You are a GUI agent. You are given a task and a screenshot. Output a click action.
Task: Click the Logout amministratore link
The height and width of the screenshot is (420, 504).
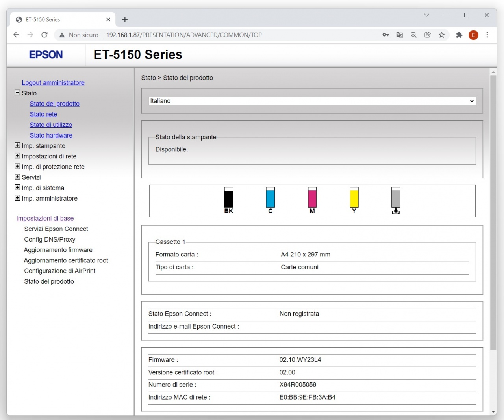point(53,82)
